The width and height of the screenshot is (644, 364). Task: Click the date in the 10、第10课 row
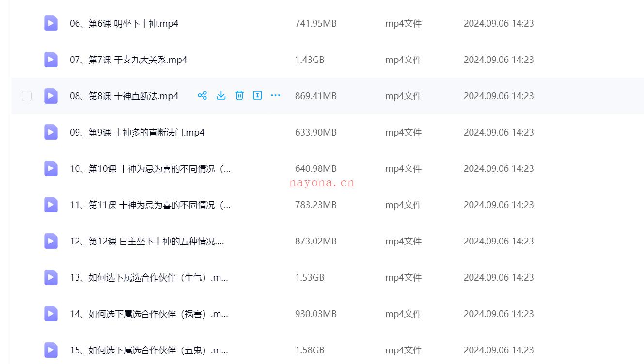coord(499,168)
